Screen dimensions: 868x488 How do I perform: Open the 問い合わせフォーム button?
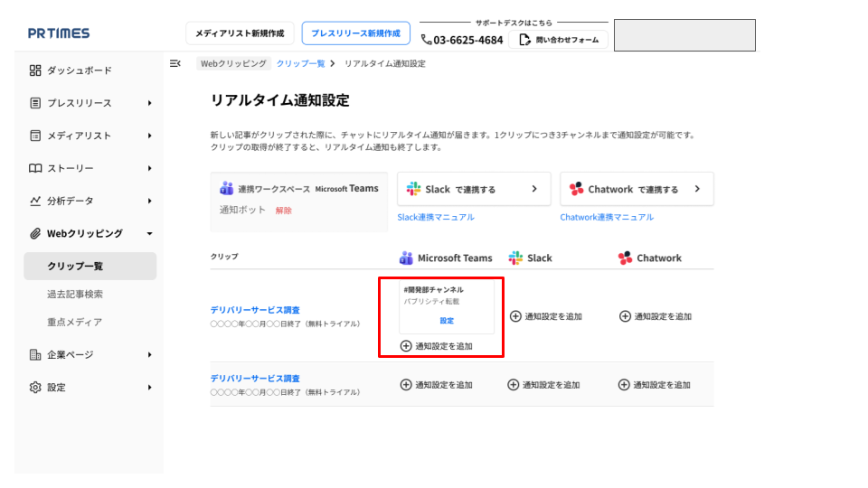[x=558, y=40]
